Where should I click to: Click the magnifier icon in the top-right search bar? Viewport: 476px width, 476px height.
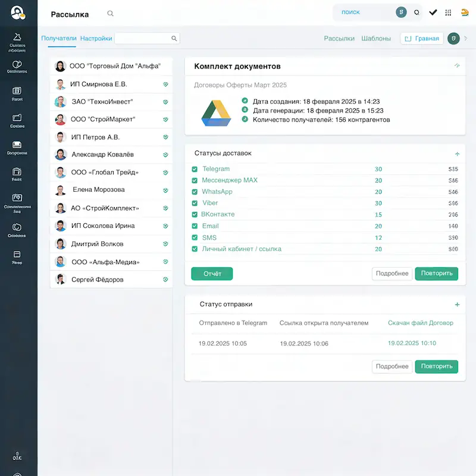[417, 12]
